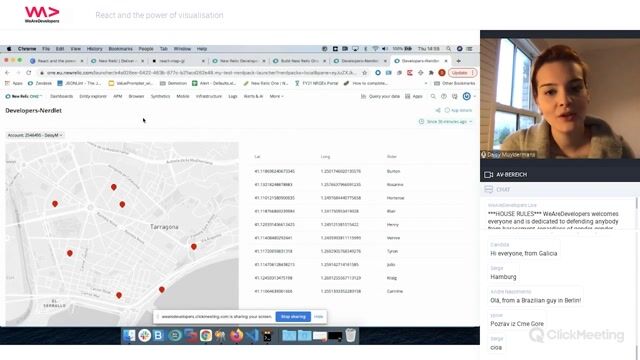
Task: Open the Account selector dropdown
Action: coord(35,135)
